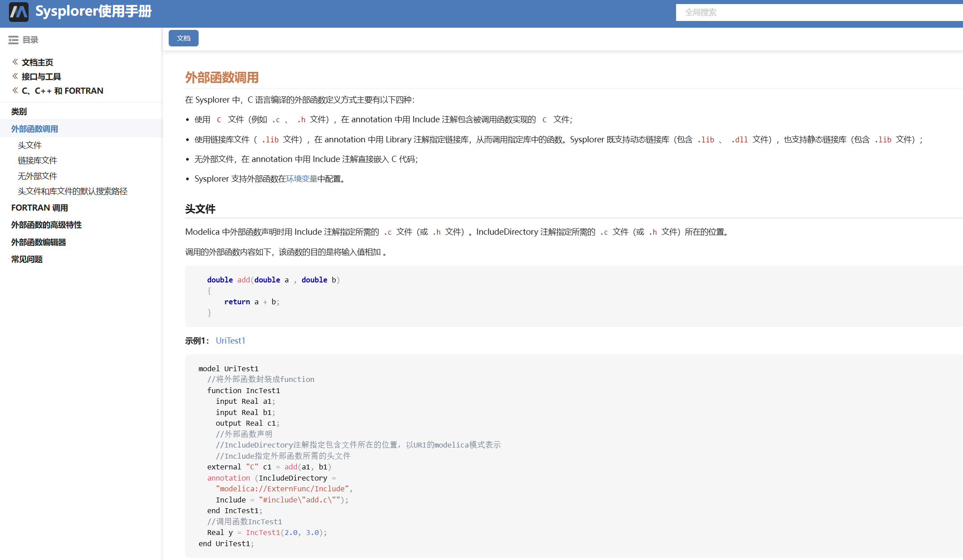
Task: Click 'end IncTest1;' code line
Action: pos(235,510)
